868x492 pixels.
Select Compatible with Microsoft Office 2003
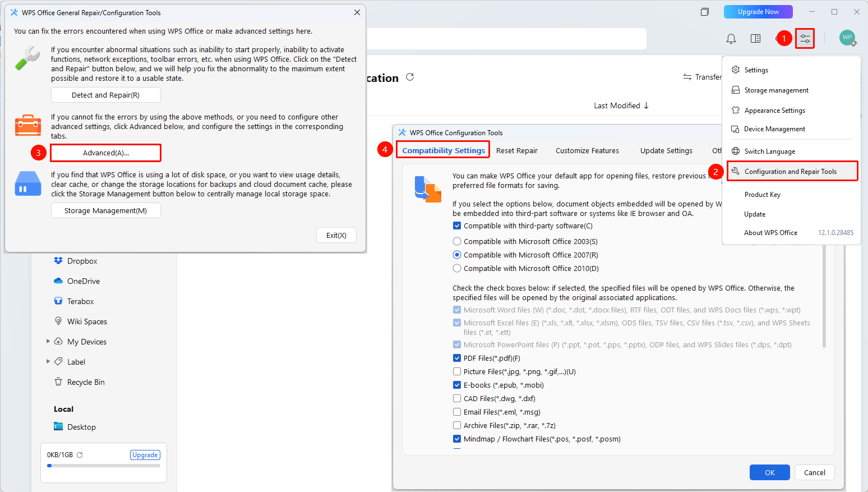[x=457, y=241]
